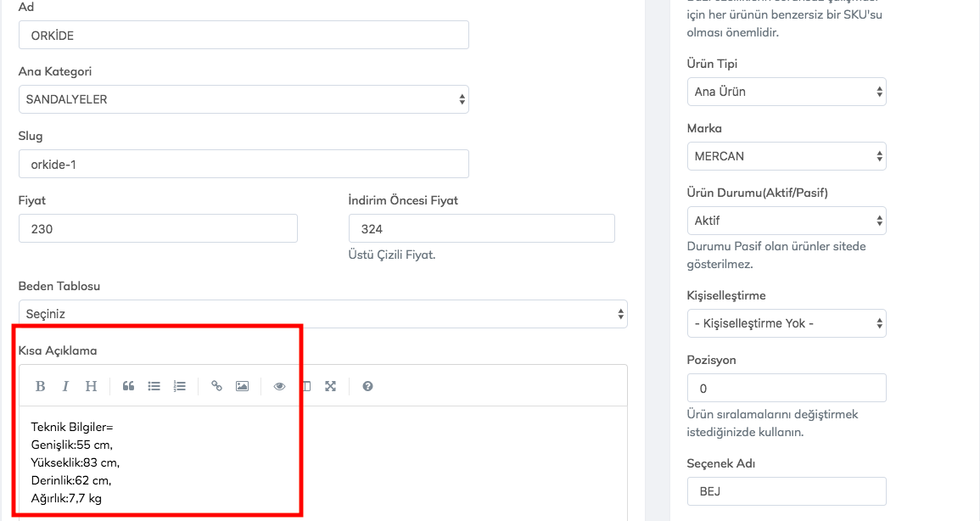Click the Seçenek Adı field with BEJ
980x521 pixels.
(786, 491)
